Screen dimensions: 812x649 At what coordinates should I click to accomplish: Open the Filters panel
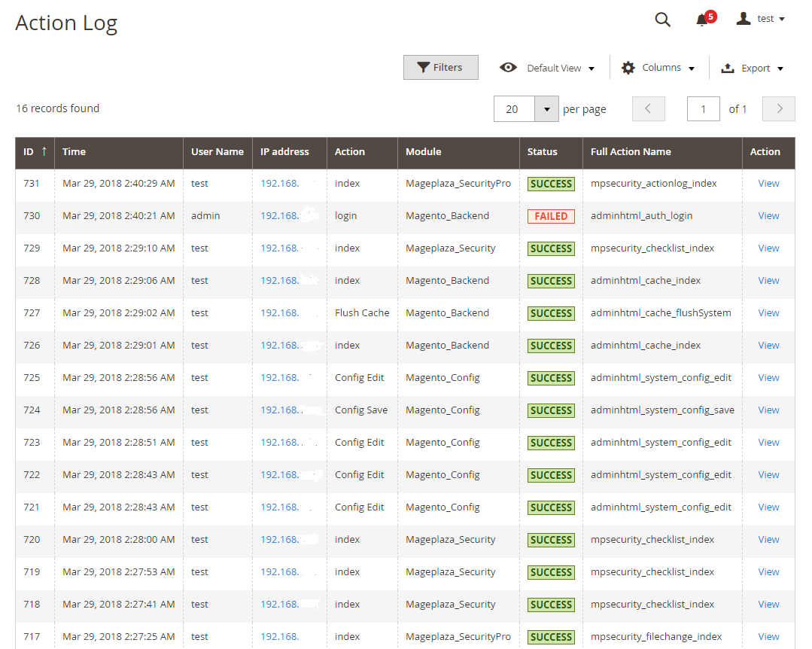[x=441, y=67]
